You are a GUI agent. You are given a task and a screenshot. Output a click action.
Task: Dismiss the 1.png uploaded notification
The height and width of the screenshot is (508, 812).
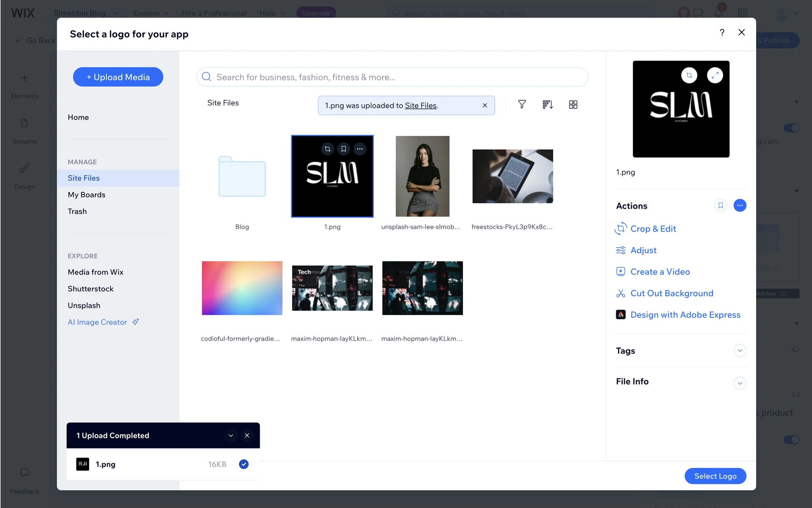point(485,105)
